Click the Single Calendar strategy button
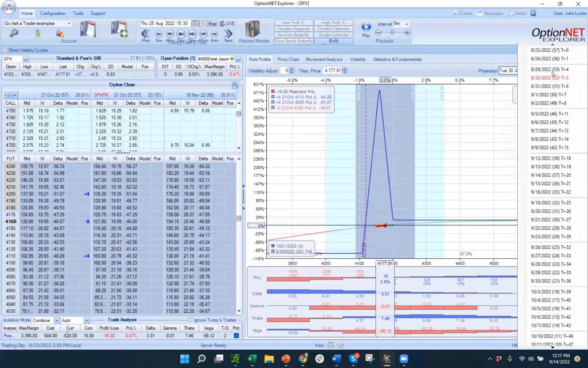The image size is (588, 368). [333, 35]
